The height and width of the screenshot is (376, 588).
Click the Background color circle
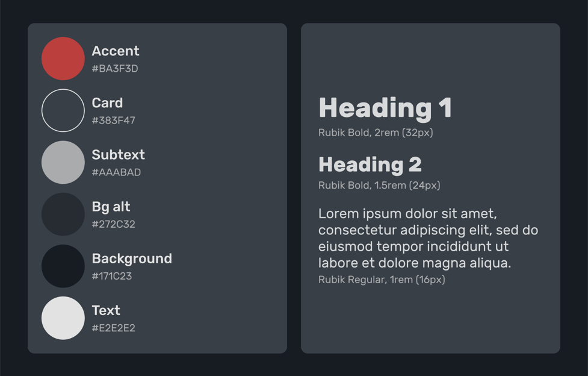pyautogui.click(x=63, y=266)
